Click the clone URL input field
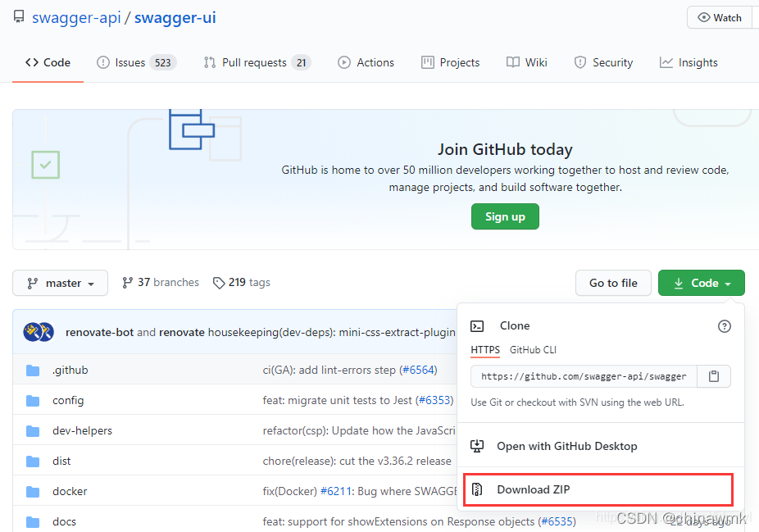This screenshot has width=759, height=532. tap(584, 376)
